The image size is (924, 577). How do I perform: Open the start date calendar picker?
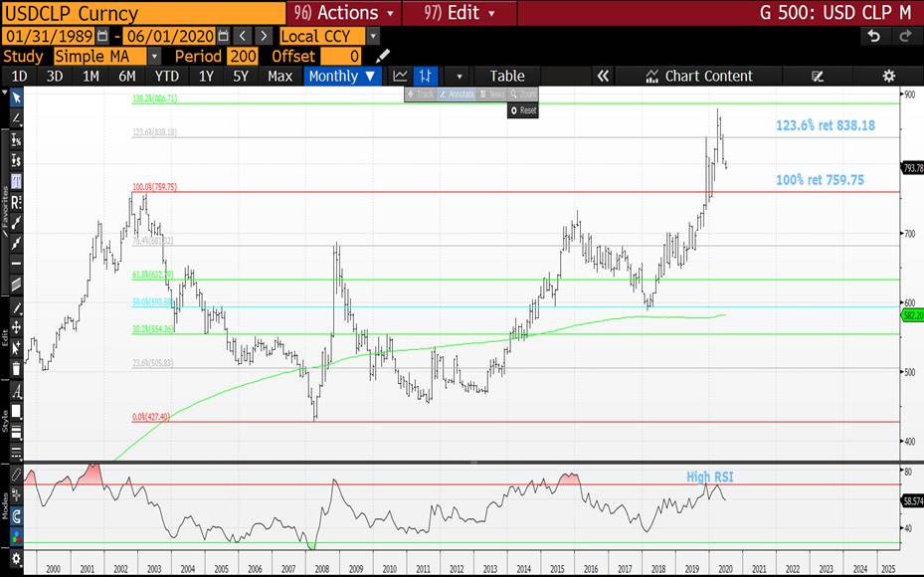pyautogui.click(x=102, y=37)
